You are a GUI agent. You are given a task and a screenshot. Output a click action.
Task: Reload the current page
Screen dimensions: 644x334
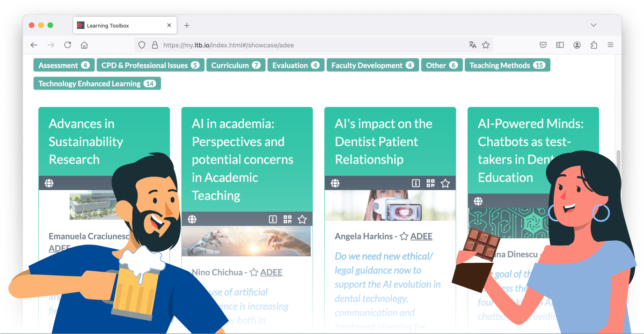pos(67,45)
